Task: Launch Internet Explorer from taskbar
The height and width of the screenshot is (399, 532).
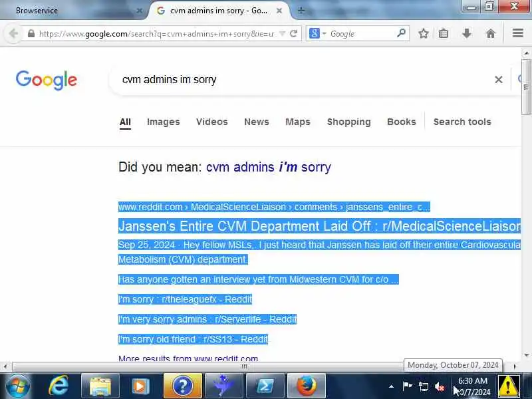Action: pos(59,386)
